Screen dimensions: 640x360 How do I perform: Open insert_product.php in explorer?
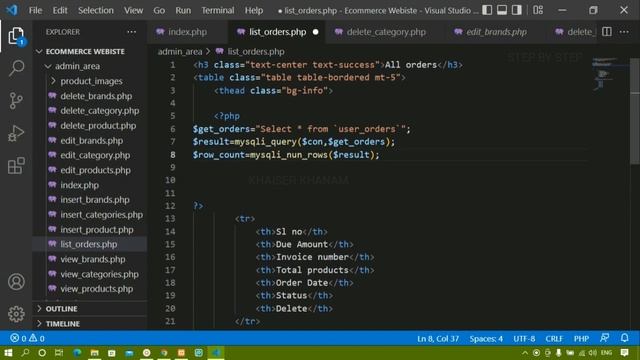(97, 229)
